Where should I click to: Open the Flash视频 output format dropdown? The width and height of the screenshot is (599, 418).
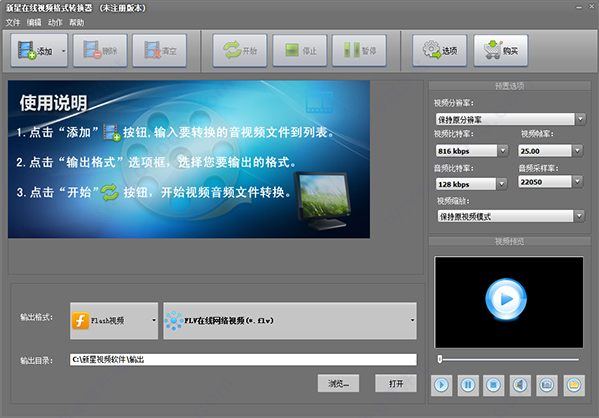pyautogui.click(x=114, y=321)
